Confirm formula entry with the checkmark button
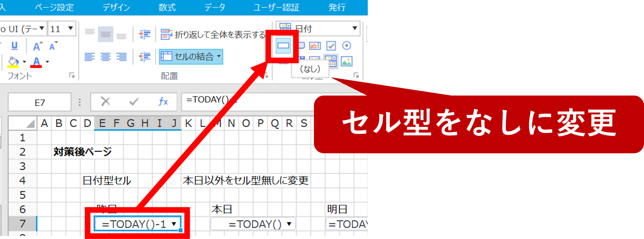The width and height of the screenshot is (644, 239). tap(134, 102)
